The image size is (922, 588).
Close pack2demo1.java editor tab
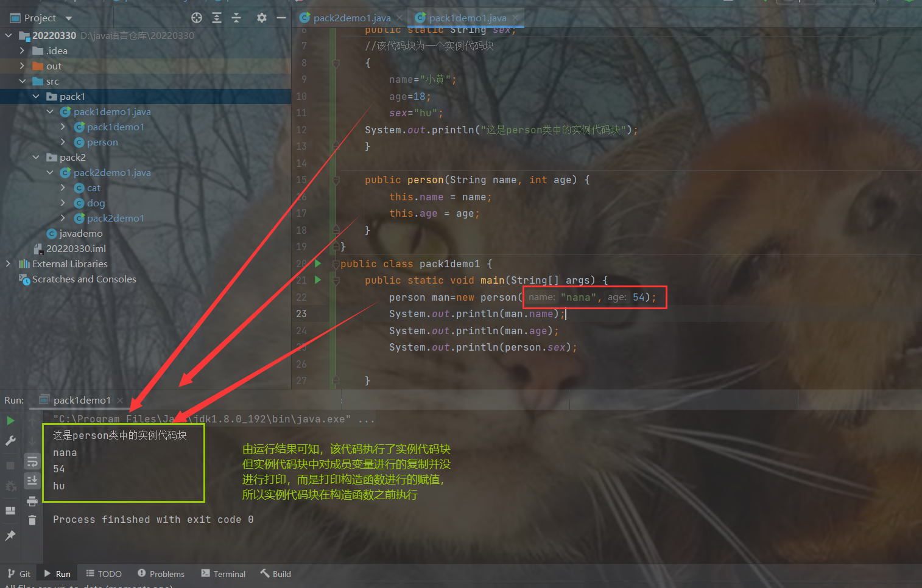tap(399, 18)
